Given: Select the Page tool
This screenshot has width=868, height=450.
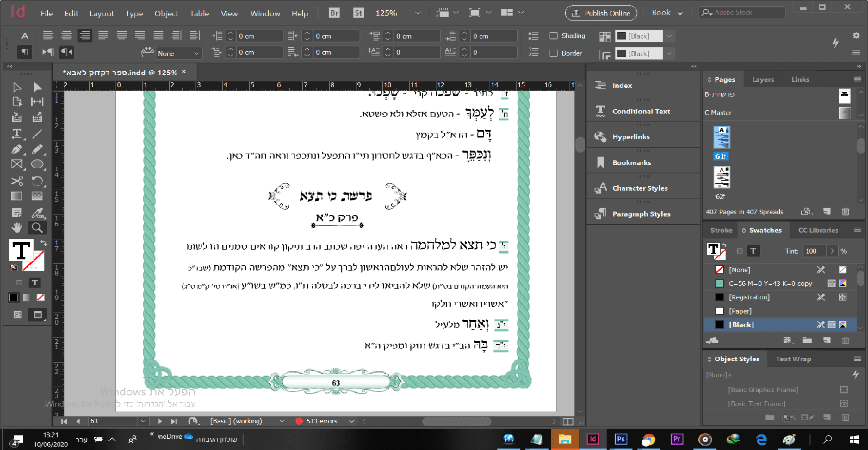Looking at the screenshot, I should tap(17, 102).
